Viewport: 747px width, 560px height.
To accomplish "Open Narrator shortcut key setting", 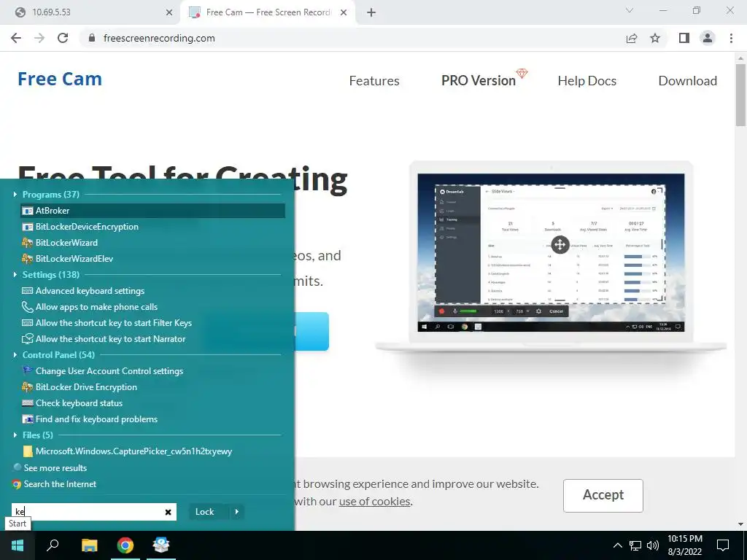I will click(152, 339).
